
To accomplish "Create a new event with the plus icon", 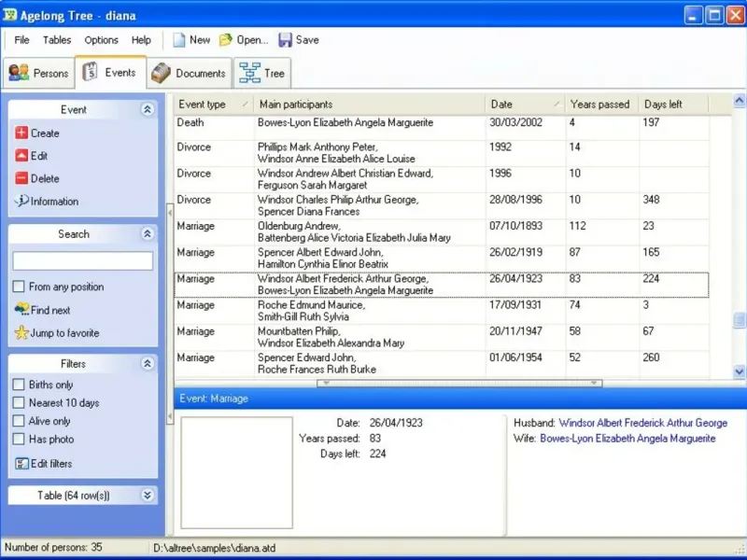I will coord(21,133).
